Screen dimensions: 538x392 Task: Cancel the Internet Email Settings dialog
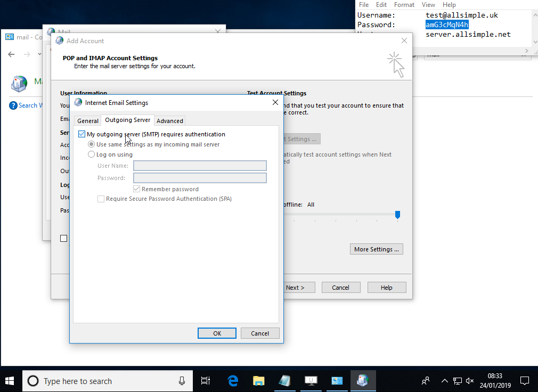260,333
